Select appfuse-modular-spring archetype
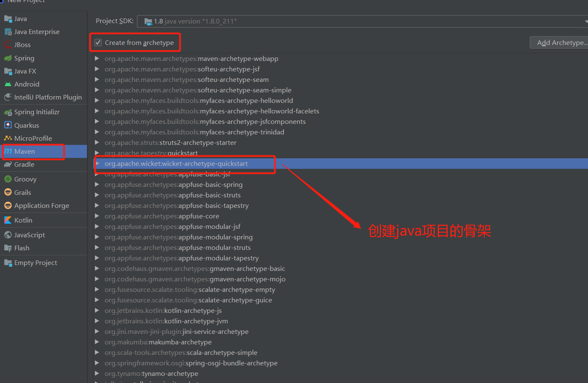The width and height of the screenshot is (588, 383). pos(341,237)
